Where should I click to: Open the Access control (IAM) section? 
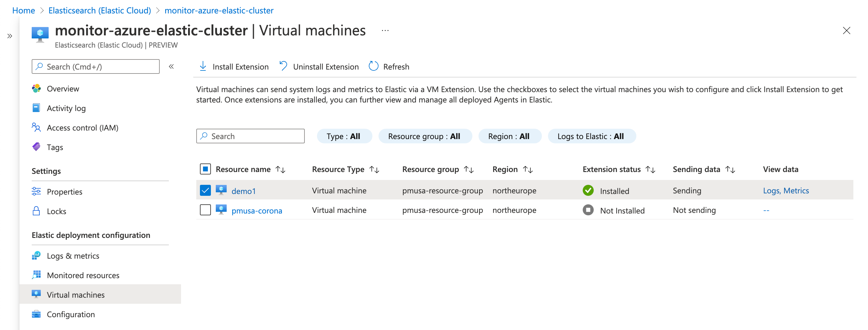point(82,127)
